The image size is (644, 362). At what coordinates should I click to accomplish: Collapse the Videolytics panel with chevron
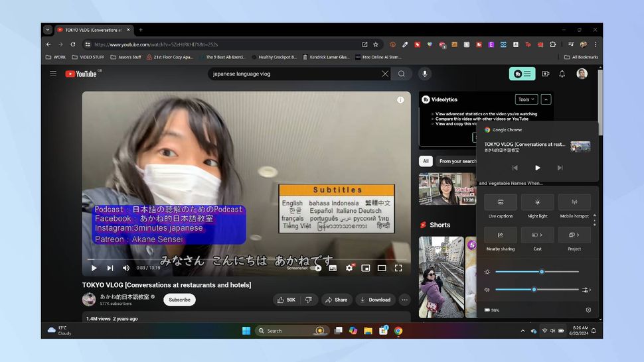[546, 99]
